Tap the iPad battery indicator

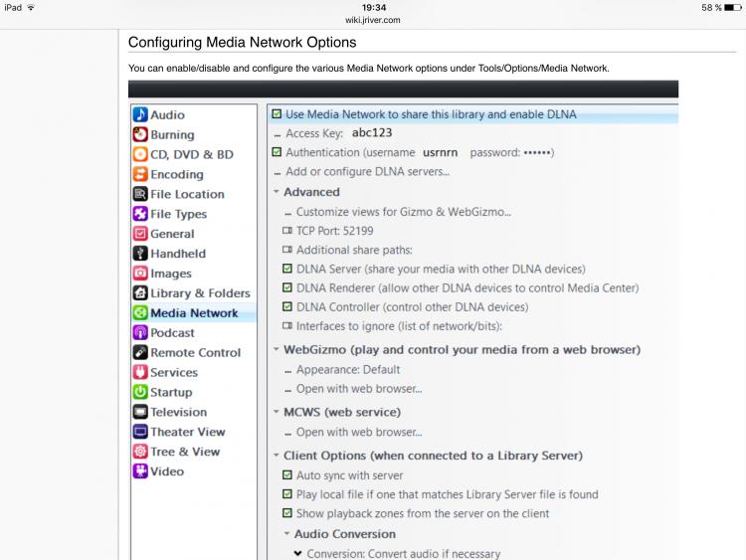[733, 8]
